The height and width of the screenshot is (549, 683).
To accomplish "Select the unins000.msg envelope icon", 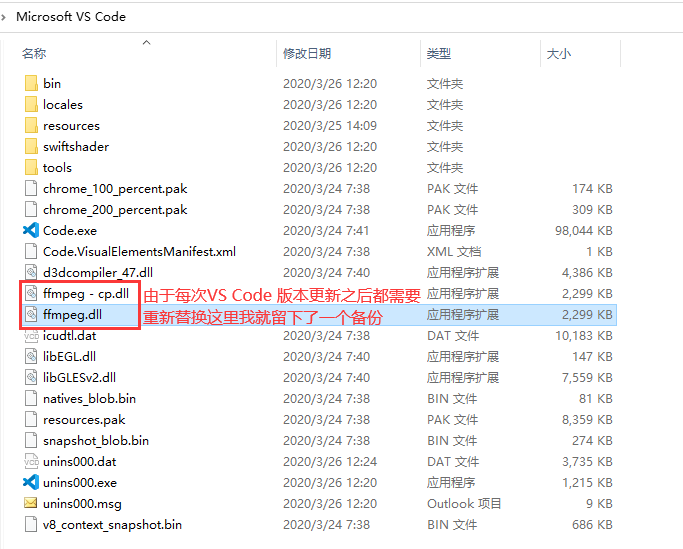I will (30, 503).
